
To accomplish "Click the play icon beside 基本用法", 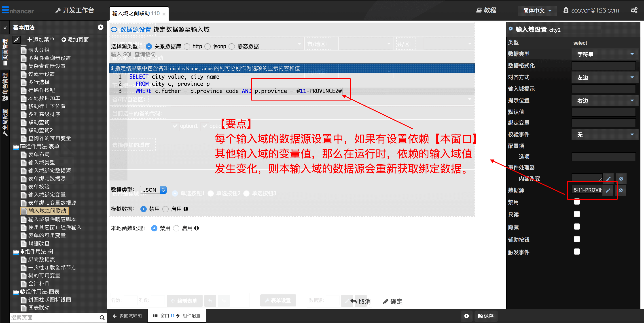I will (x=100, y=27).
